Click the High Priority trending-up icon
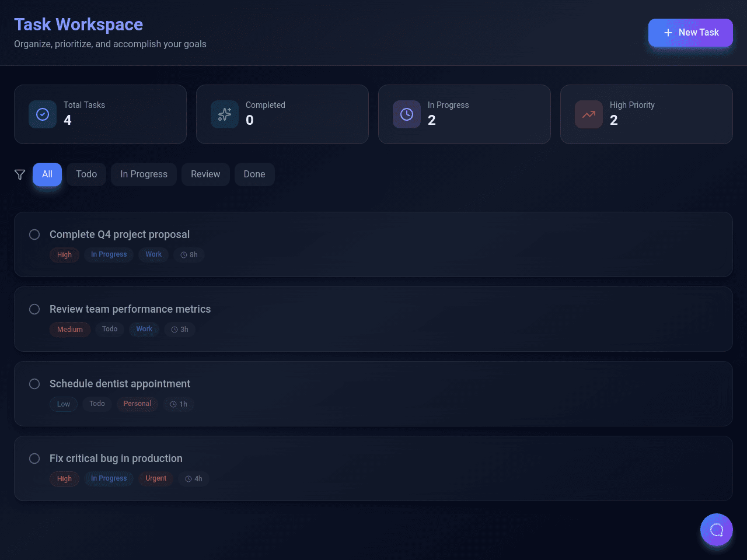The height and width of the screenshot is (560, 747). point(589,114)
